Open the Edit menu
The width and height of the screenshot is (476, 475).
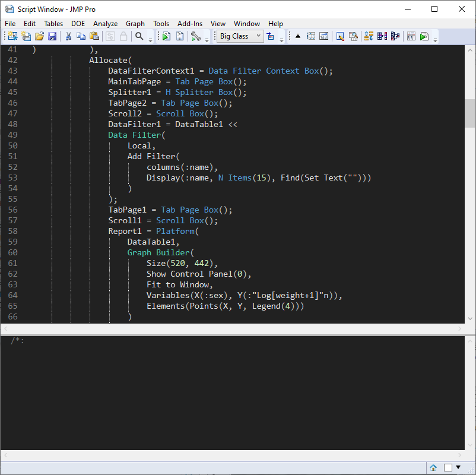(x=30, y=23)
